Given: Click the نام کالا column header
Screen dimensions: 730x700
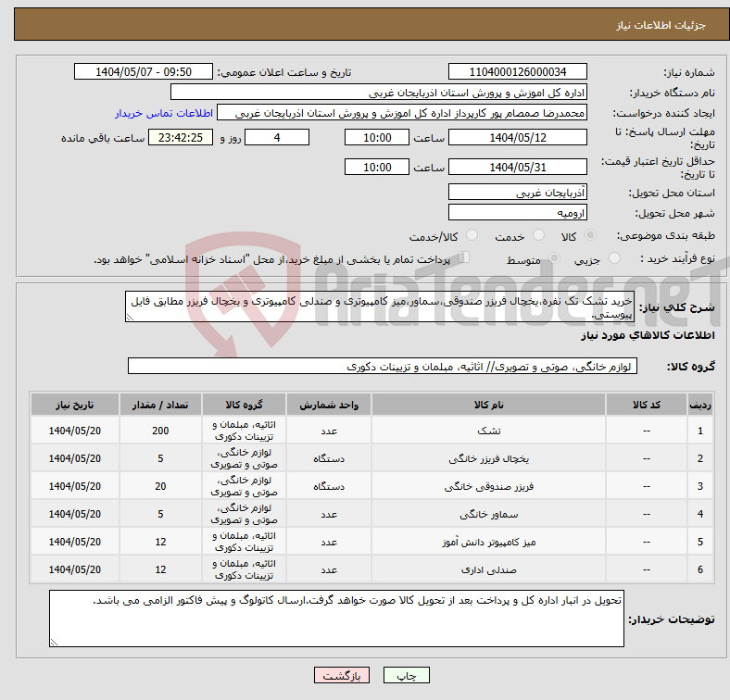Looking at the screenshot, I should point(487,406).
